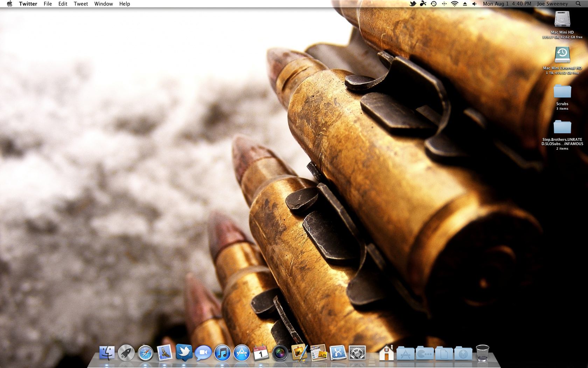Select the Mac Mini External HD drive
The height and width of the screenshot is (368, 588).
[x=562, y=55]
